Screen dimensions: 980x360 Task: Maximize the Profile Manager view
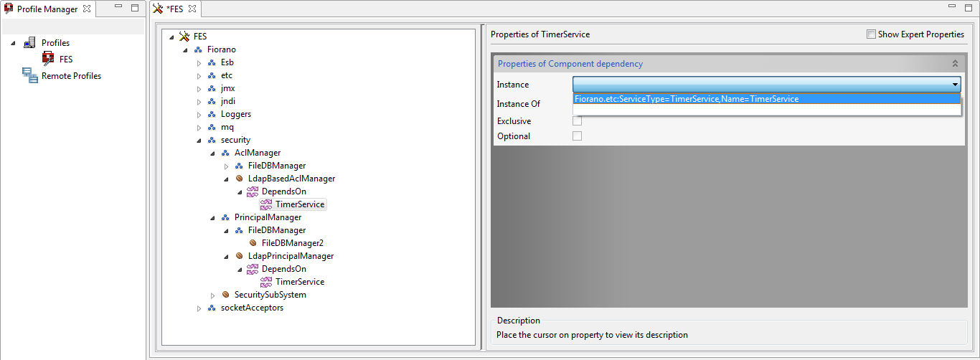134,9
